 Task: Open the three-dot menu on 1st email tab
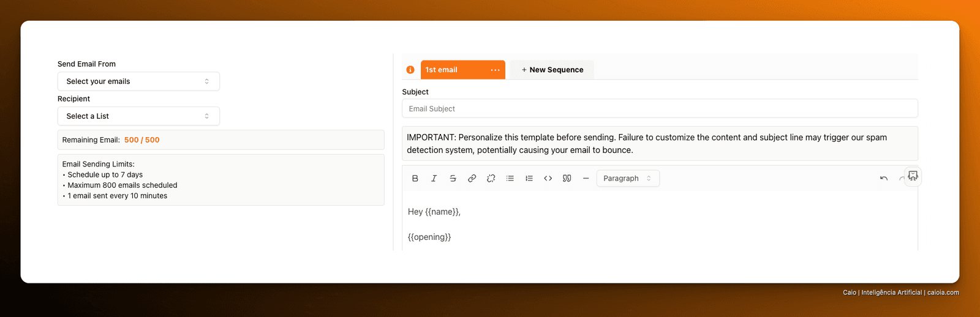coord(495,70)
